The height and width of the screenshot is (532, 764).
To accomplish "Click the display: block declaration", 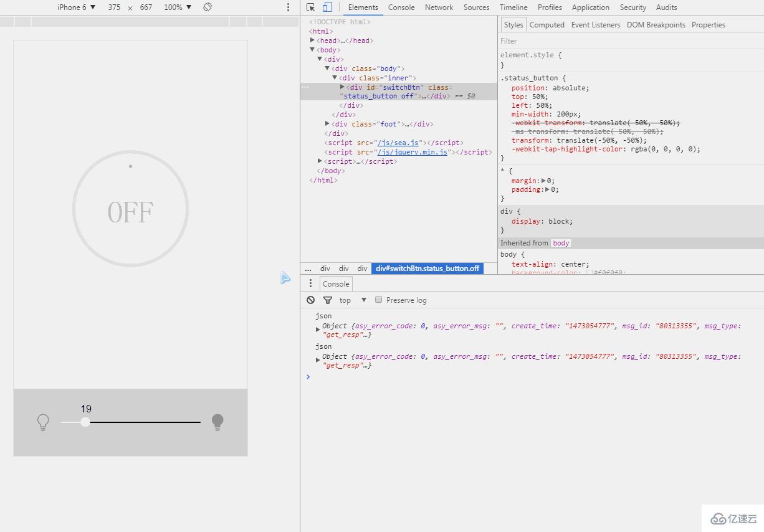I will 542,221.
